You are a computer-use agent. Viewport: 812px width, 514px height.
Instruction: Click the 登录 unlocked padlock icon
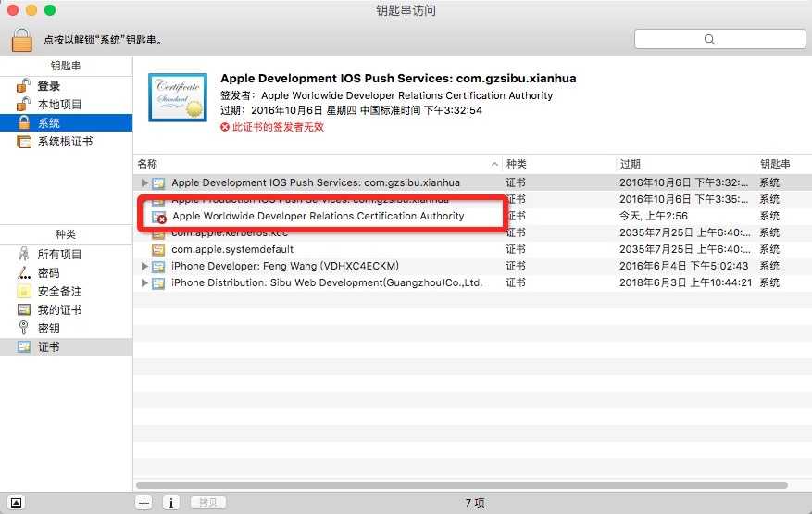(x=23, y=85)
